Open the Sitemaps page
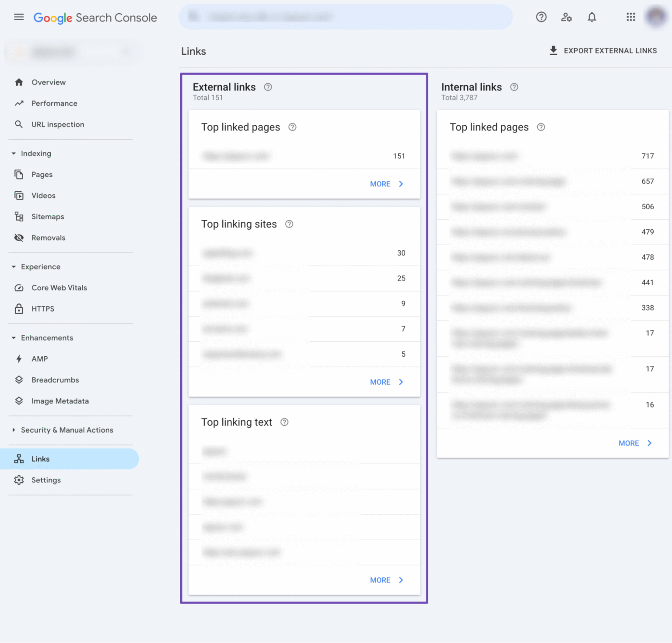 click(x=48, y=217)
